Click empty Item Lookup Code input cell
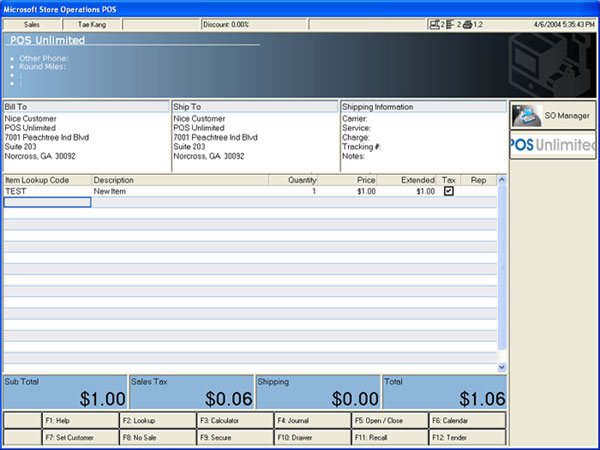This screenshot has height=450, width=600. point(47,202)
